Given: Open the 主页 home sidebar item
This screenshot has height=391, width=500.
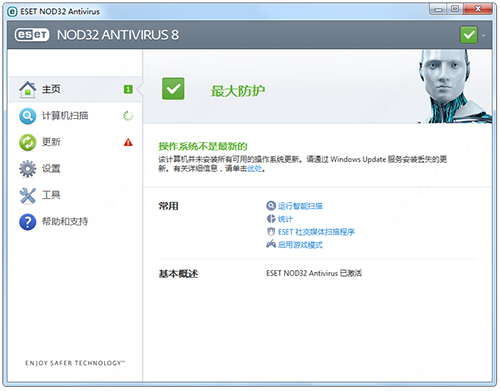Looking at the screenshot, I should point(75,89).
